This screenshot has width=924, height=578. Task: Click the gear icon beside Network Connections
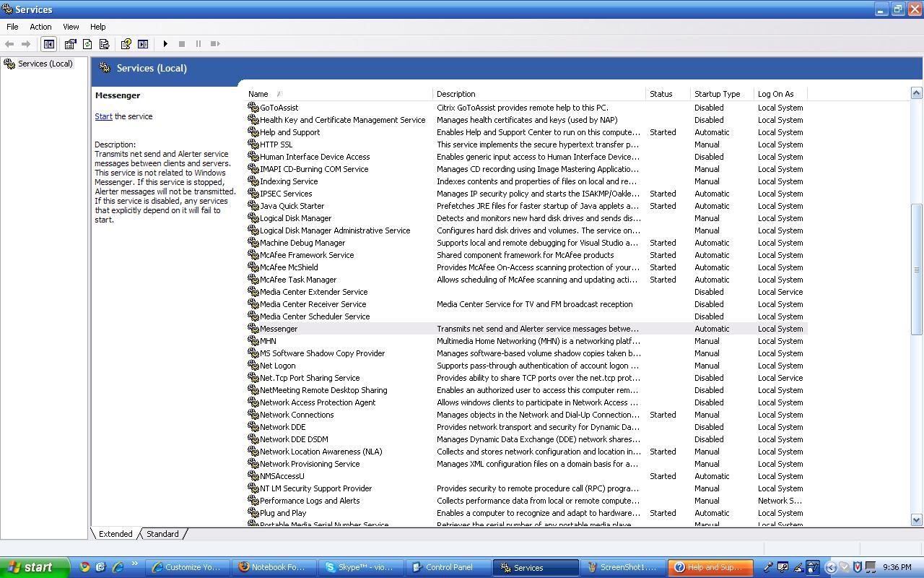tap(253, 414)
